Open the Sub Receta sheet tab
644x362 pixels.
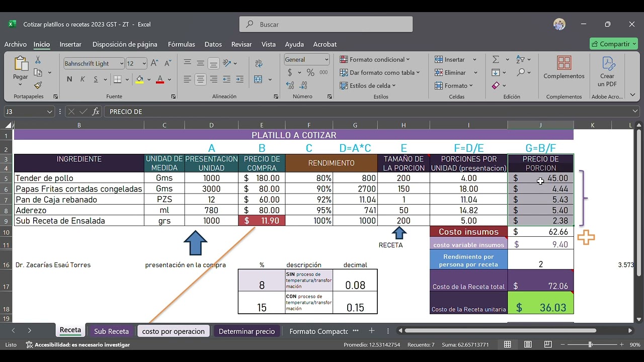tap(111, 331)
